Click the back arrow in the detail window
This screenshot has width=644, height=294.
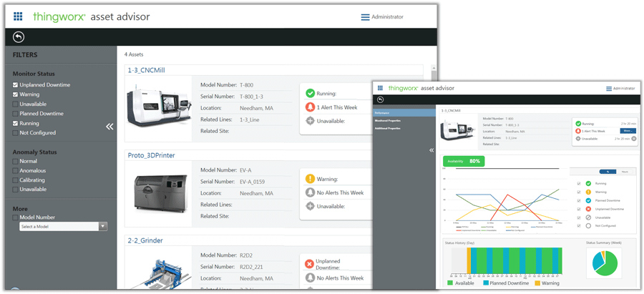point(380,99)
